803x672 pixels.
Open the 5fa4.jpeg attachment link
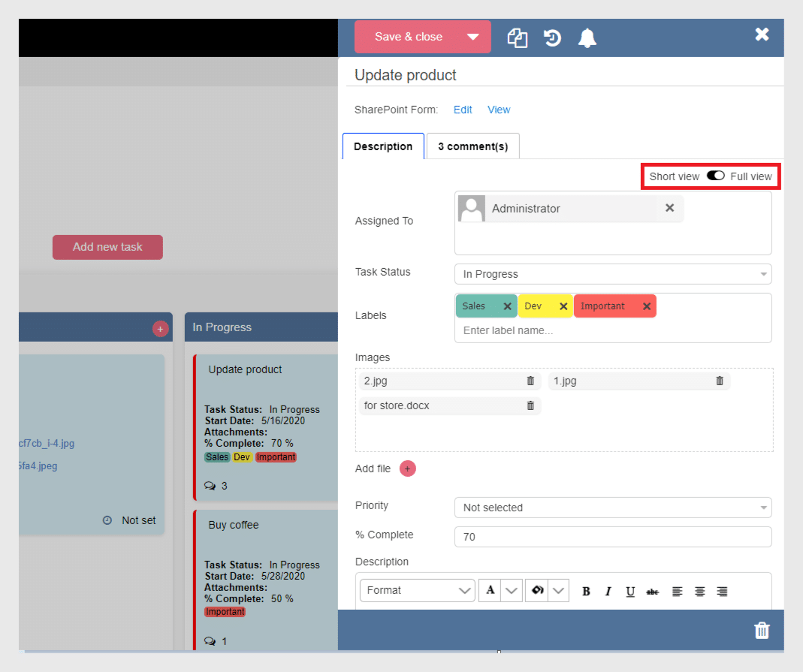[38, 466]
